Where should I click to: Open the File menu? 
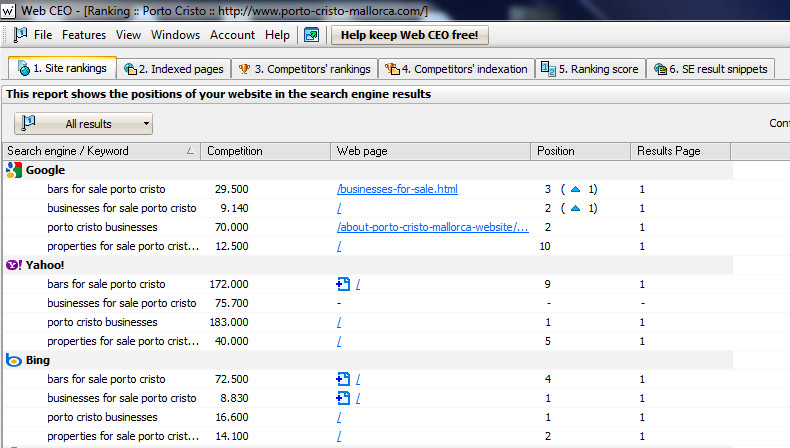43,35
